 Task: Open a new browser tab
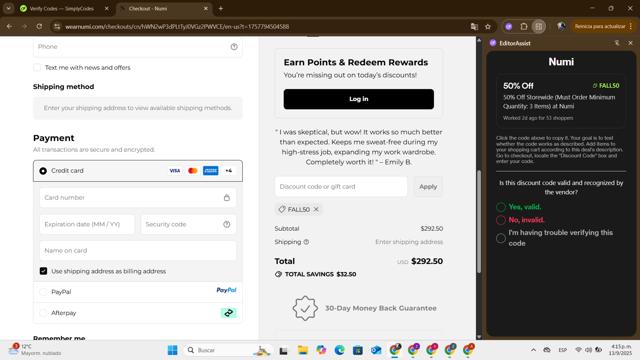[x=221, y=8]
